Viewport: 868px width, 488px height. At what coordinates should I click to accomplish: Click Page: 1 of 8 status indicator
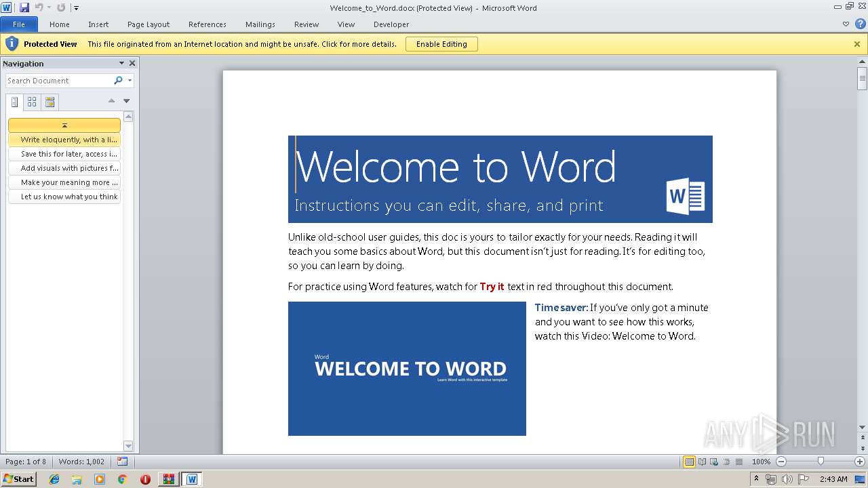pos(26,462)
